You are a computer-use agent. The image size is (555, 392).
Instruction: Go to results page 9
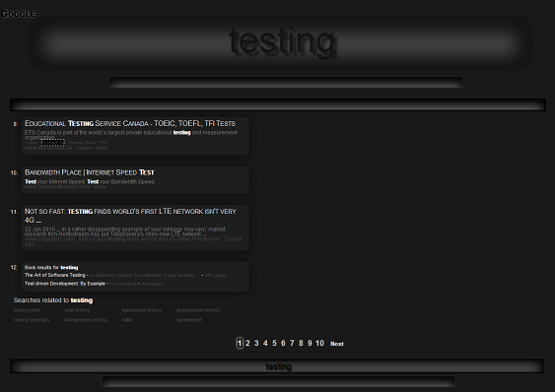point(310,343)
